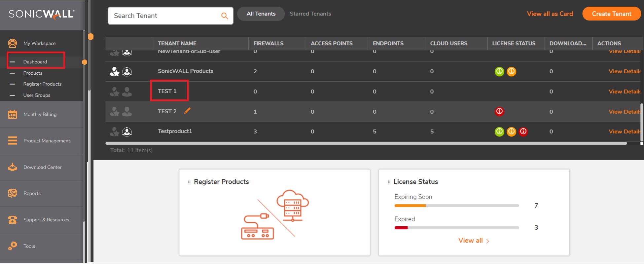This screenshot has width=644, height=264.
Task: Switch to the Starred Tenants tab
Action: click(310, 14)
